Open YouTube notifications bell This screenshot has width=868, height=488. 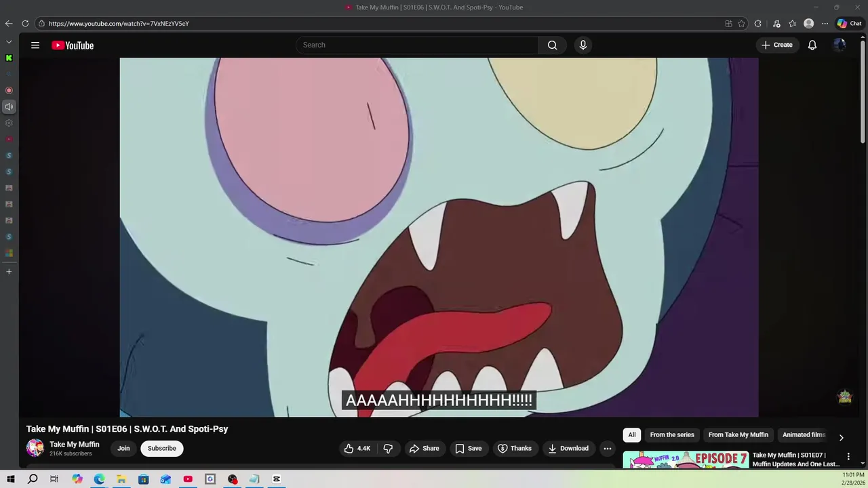click(812, 45)
